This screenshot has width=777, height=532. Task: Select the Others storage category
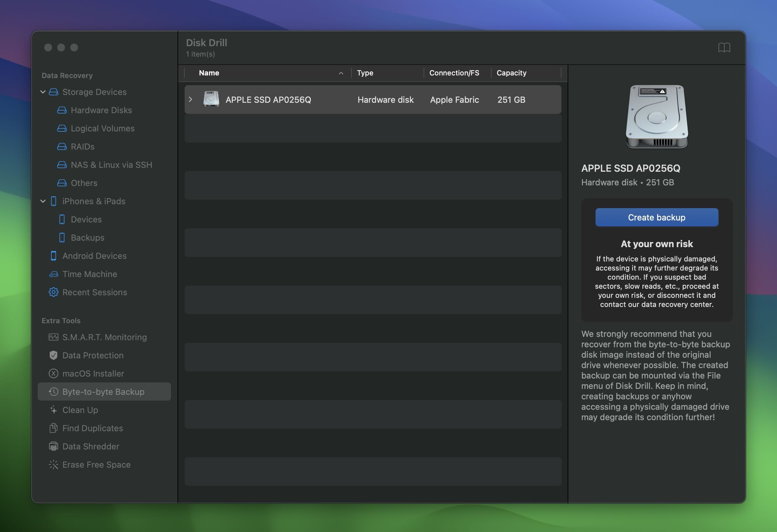(84, 183)
